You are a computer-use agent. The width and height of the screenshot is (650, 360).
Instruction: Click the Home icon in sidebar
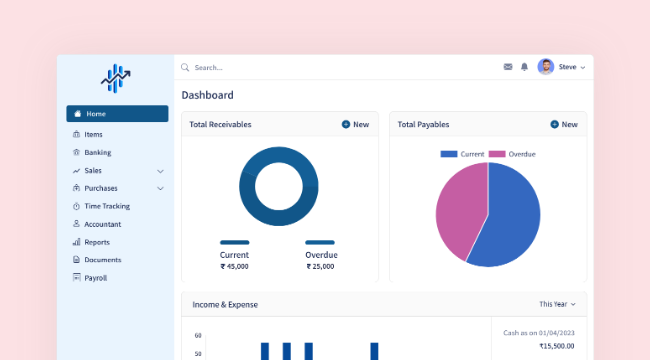pos(78,114)
